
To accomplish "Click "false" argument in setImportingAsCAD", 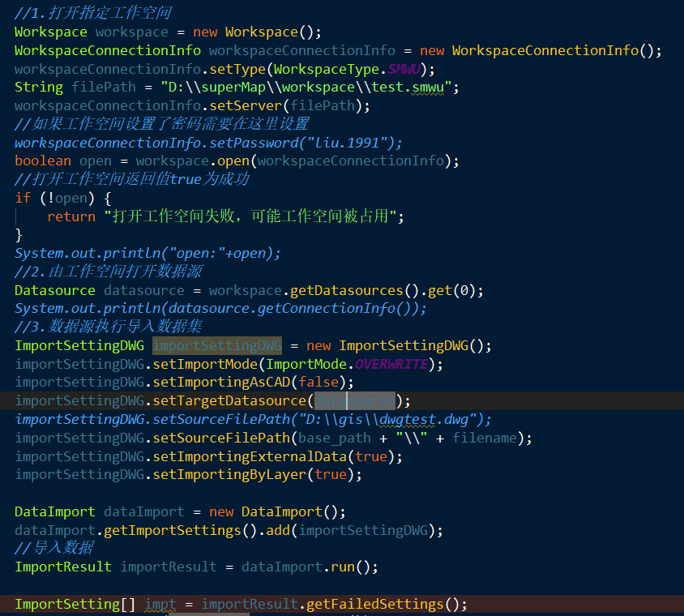I will [318, 383].
